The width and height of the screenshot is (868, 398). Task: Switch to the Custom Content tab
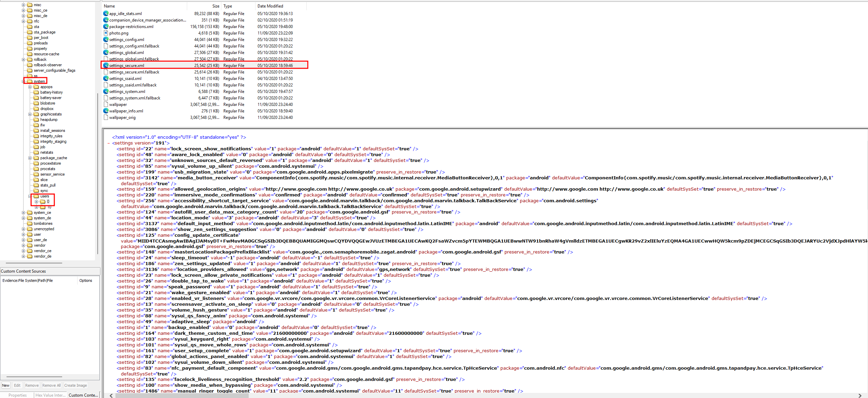coord(83,395)
